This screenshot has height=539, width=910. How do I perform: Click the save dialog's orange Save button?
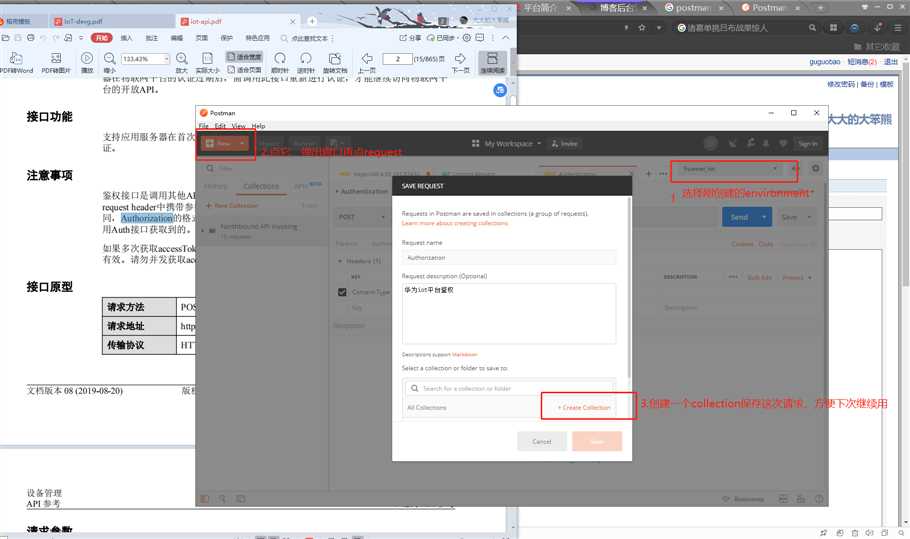(597, 442)
